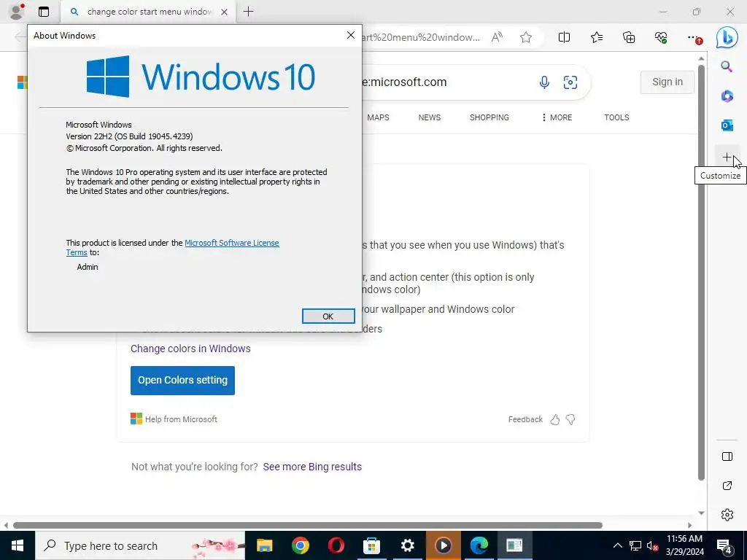747x560 pixels.
Task: Open link in new window sidebar icon
Action: coord(727,486)
